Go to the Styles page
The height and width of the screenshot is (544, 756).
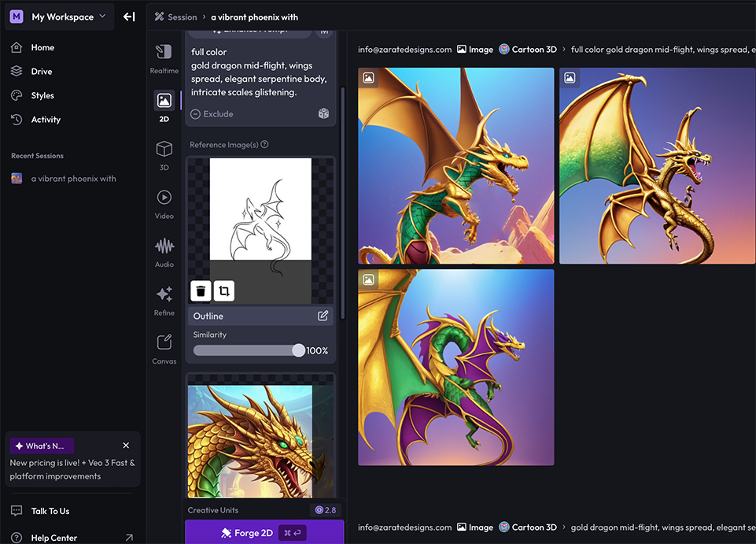42,95
